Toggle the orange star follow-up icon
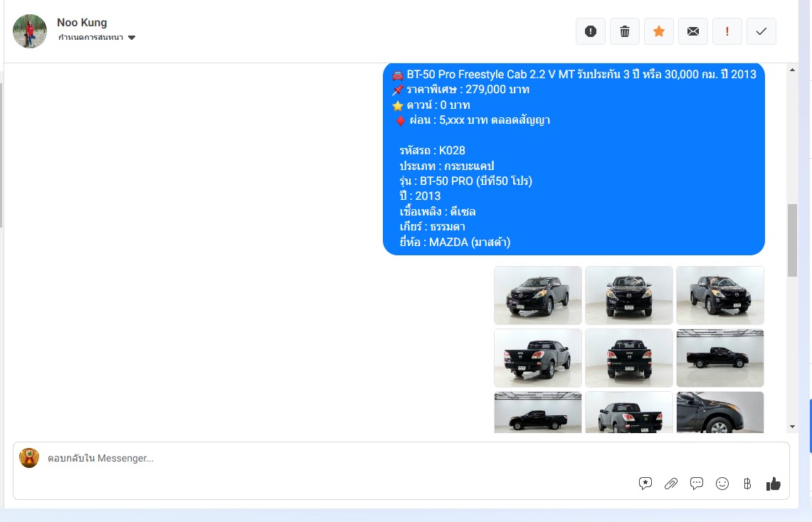The width and height of the screenshot is (812, 522). pos(659,31)
